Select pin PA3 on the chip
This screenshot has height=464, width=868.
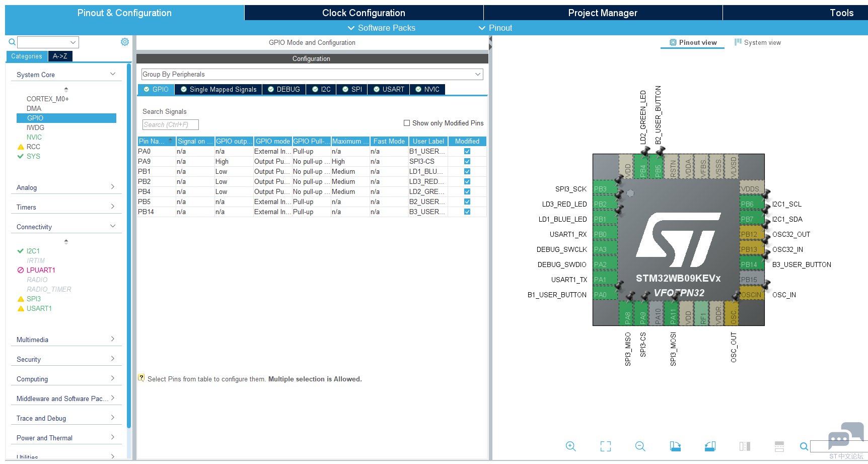click(x=606, y=249)
